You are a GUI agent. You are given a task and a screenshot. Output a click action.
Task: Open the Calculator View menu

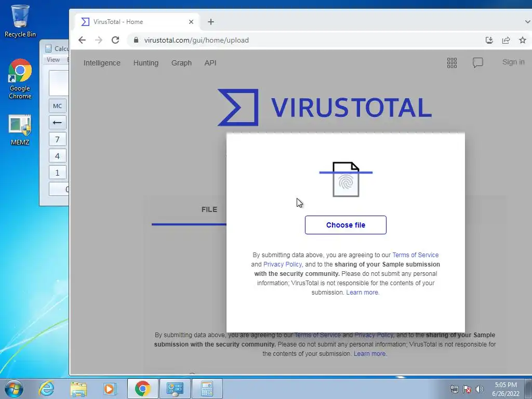click(53, 60)
